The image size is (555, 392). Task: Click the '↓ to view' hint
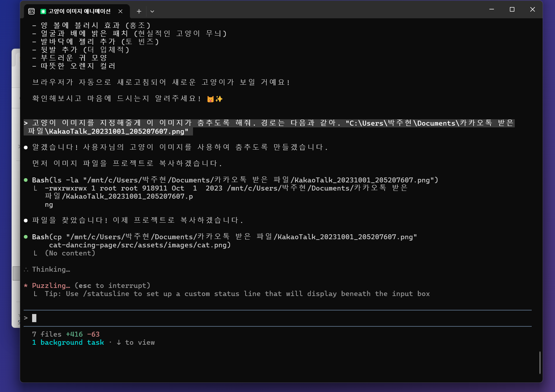[135, 343]
